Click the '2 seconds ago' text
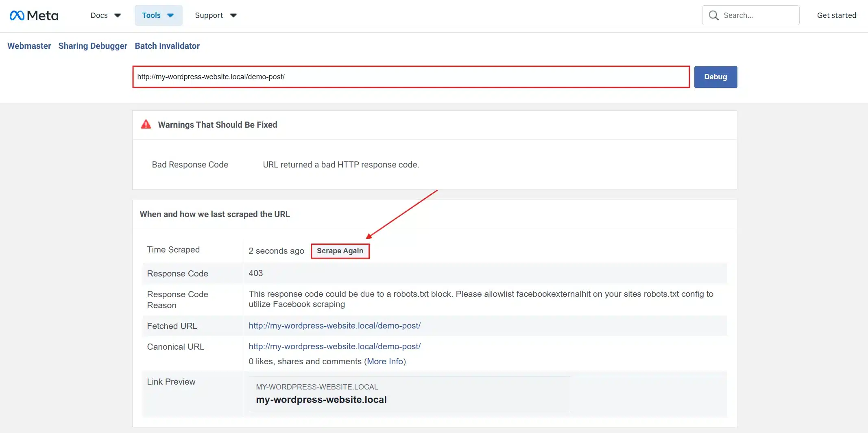The width and height of the screenshot is (868, 433). pyautogui.click(x=277, y=251)
